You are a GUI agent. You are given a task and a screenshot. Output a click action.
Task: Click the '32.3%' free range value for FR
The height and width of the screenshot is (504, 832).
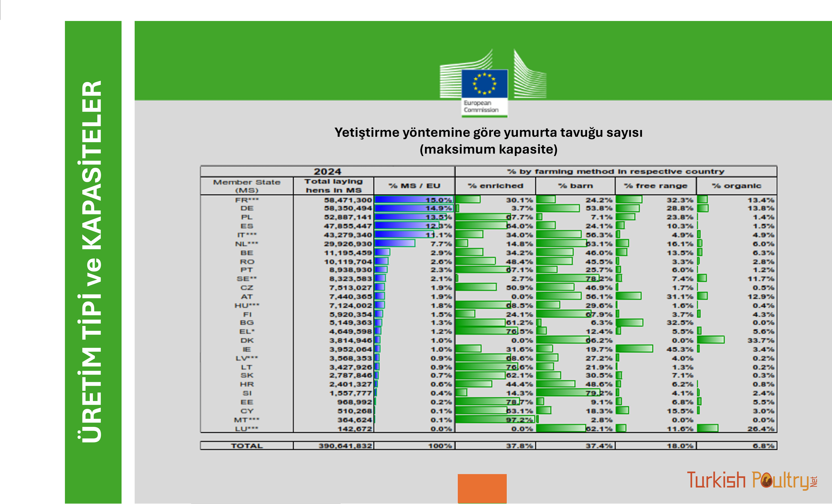click(680, 200)
